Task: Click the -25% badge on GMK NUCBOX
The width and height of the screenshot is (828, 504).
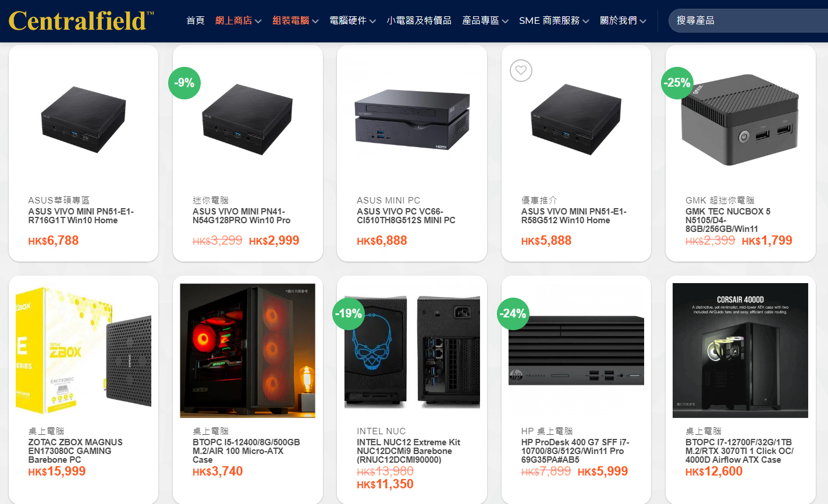Action: point(677,83)
